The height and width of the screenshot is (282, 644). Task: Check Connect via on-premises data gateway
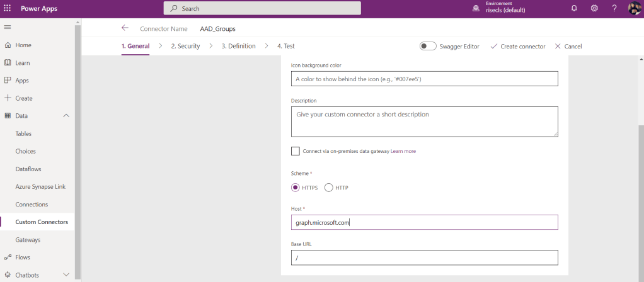296,151
